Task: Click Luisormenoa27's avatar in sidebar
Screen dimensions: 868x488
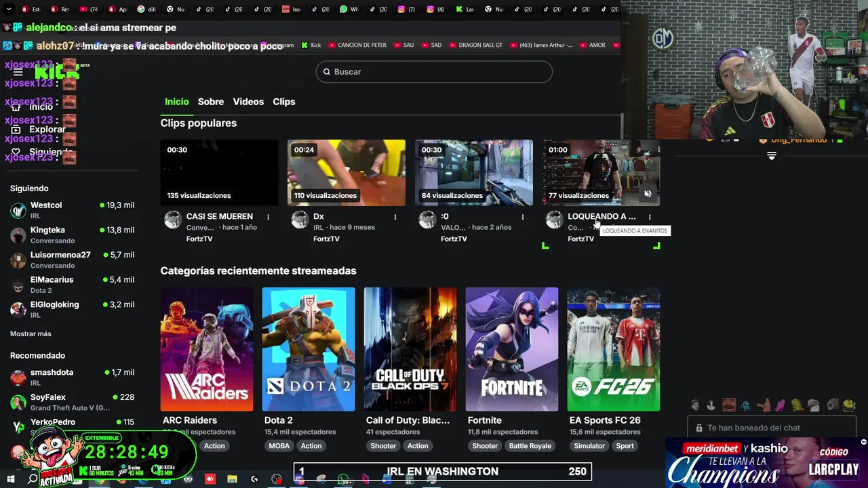Action: (18, 260)
